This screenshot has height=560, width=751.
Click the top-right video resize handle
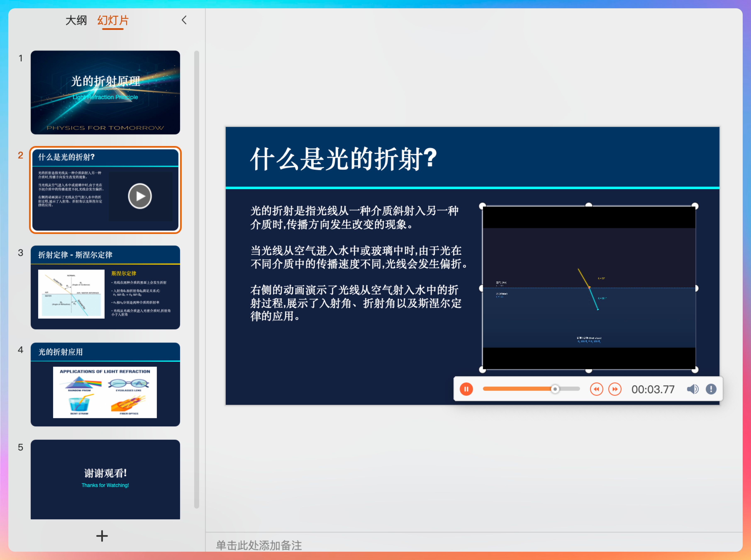click(x=695, y=206)
